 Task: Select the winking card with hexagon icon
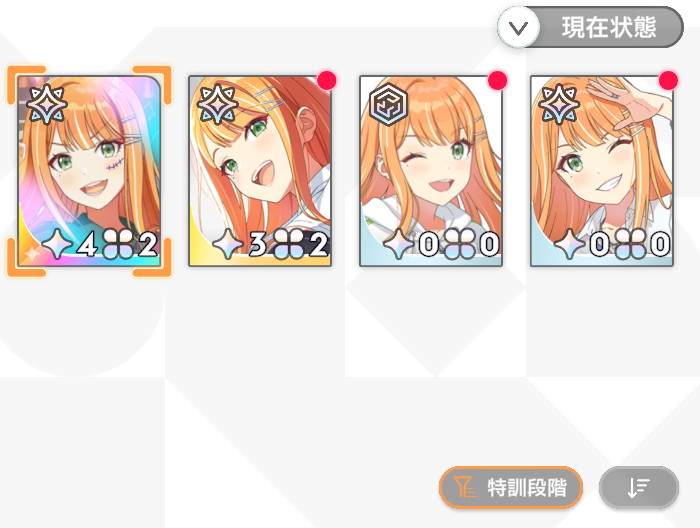[x=431, y=171]
